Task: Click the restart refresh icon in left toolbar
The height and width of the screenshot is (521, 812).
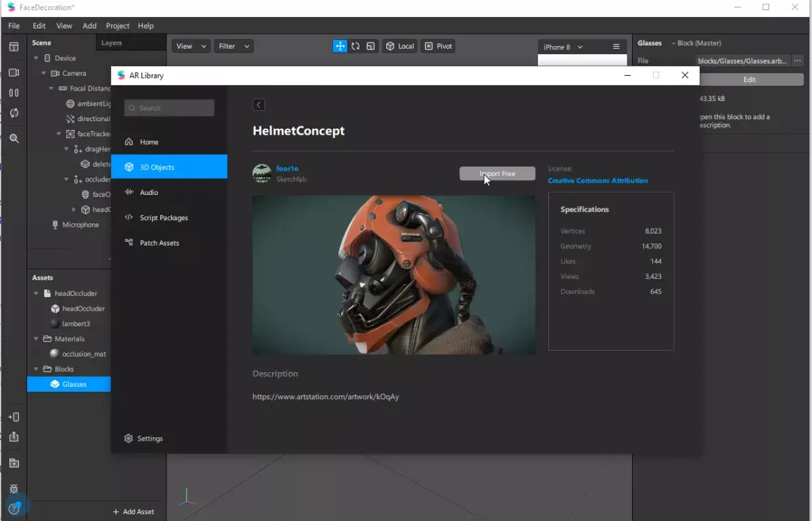Action: coord(14,113)
